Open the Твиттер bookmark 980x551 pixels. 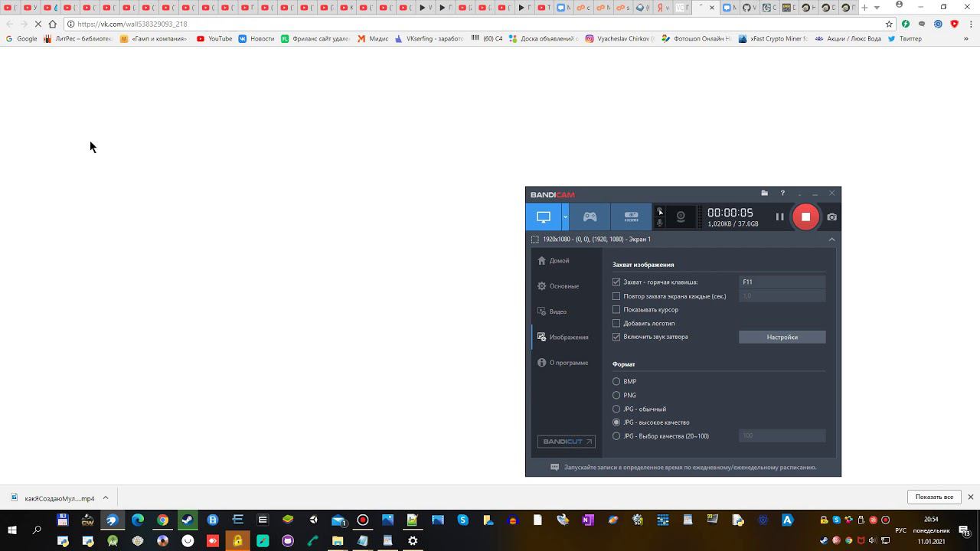pos(905,38)
